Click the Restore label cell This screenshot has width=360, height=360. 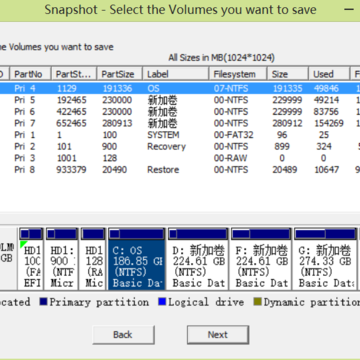click(x=163, y=170)
